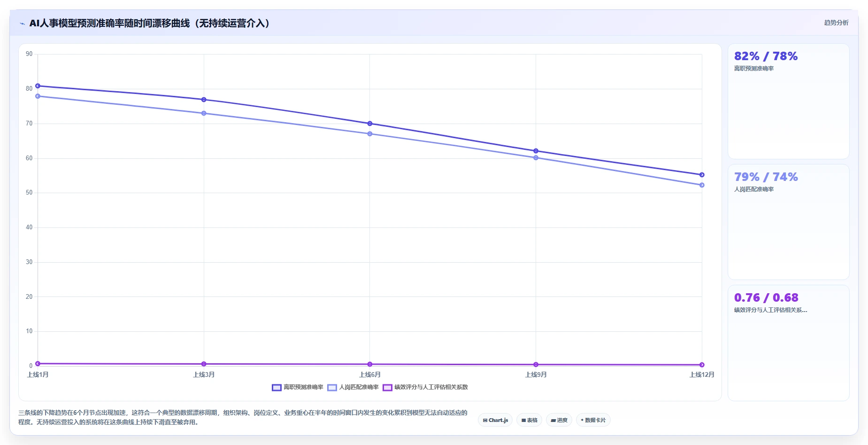This screenshot has height=445, width=868.
Task: Click the purple correlation data point at 上线1月
Action: [x=38, y=364]
